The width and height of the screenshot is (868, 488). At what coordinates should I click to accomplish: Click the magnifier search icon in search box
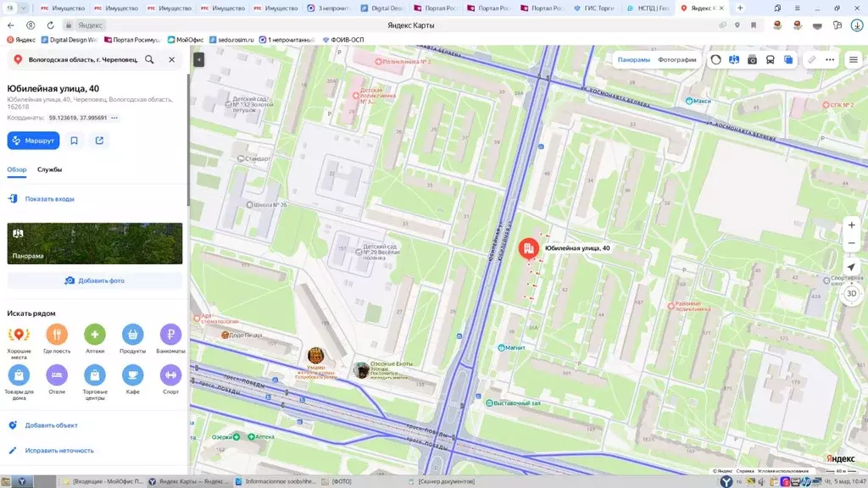pyautogui.click(x=149, y=59)
